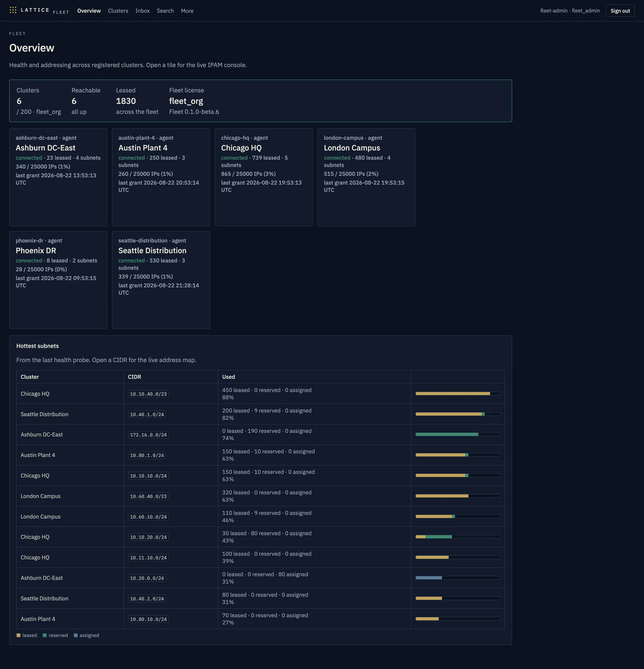Open CIDR 10.80.1.0/24 address map
The height and width of the screenshot is (669, 644).
[147, 455]
